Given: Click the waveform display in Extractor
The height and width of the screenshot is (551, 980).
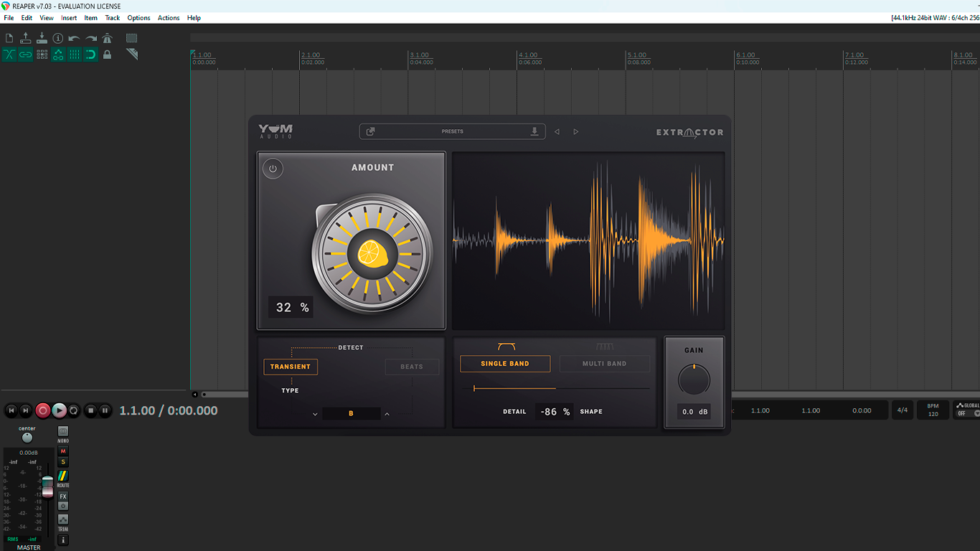Looking at the screenshot, I should [588, 240].
